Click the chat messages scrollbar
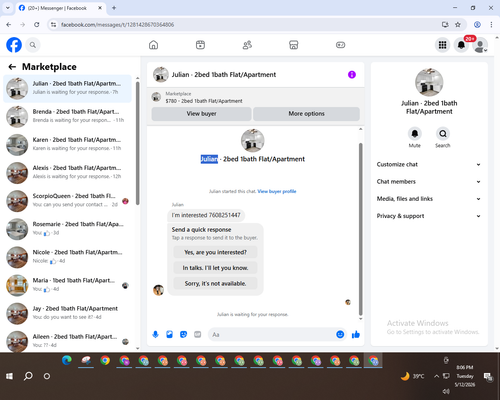 360,229
